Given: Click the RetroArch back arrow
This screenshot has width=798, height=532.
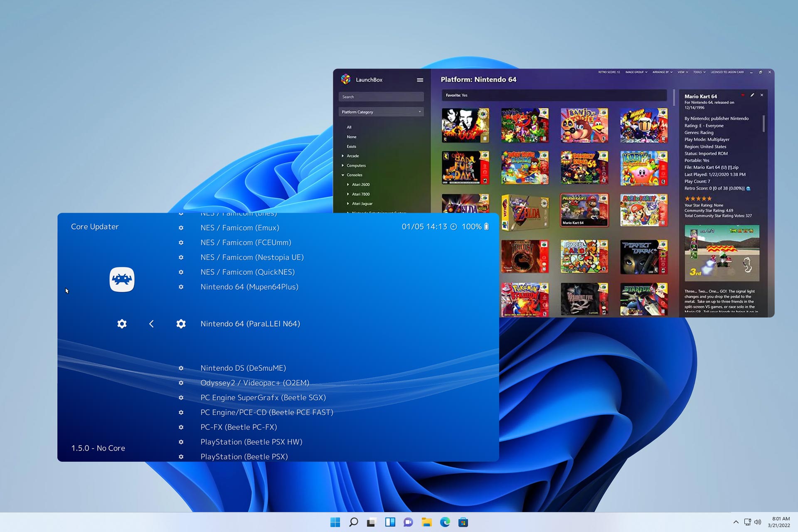Looking at the screenshot, I should click(151, 324).
